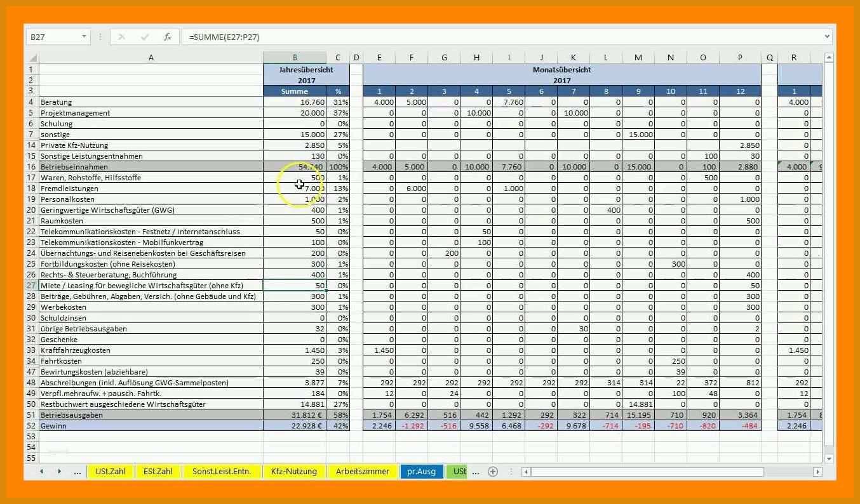Open the Name Box dropdown arrow
Image resolution: width=860 pixels, height=504 pixels.
(x=84, y=37)
